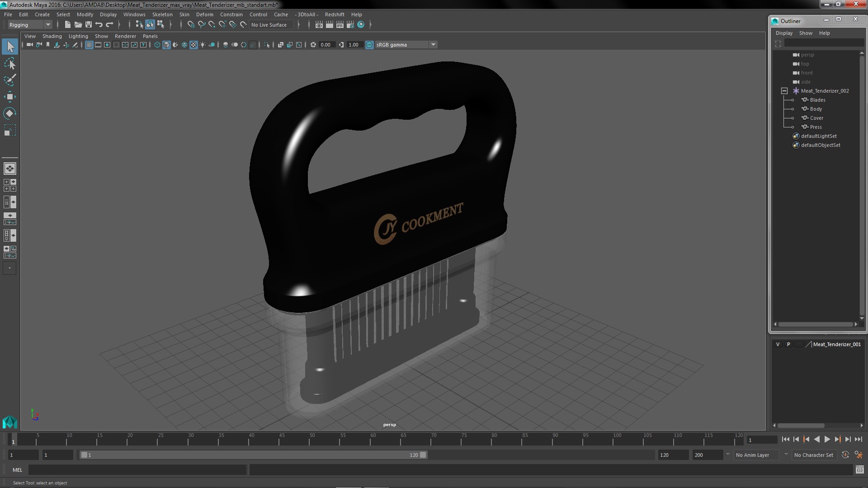Open the Script Editor icon
This screenshot has width=868, height=488.
click(859, 470)
